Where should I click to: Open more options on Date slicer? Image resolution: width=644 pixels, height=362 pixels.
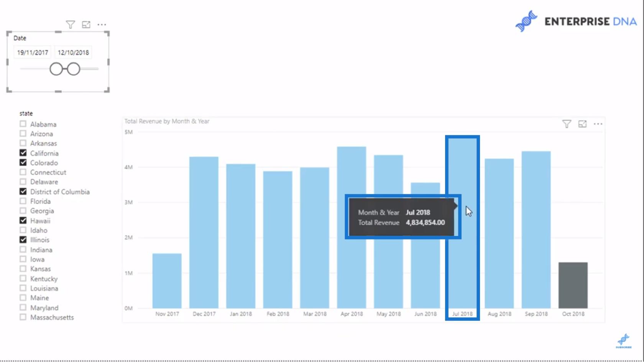tap(102, 25)
